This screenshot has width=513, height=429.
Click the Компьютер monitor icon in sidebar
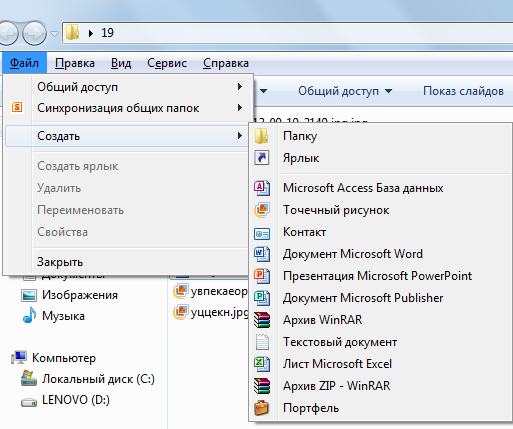click(19, 358)
